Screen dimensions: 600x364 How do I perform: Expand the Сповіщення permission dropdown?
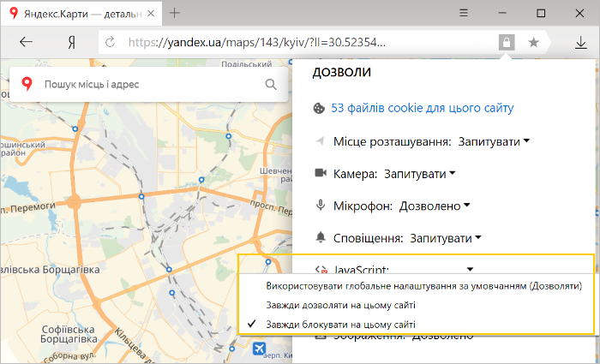point(446,238)
